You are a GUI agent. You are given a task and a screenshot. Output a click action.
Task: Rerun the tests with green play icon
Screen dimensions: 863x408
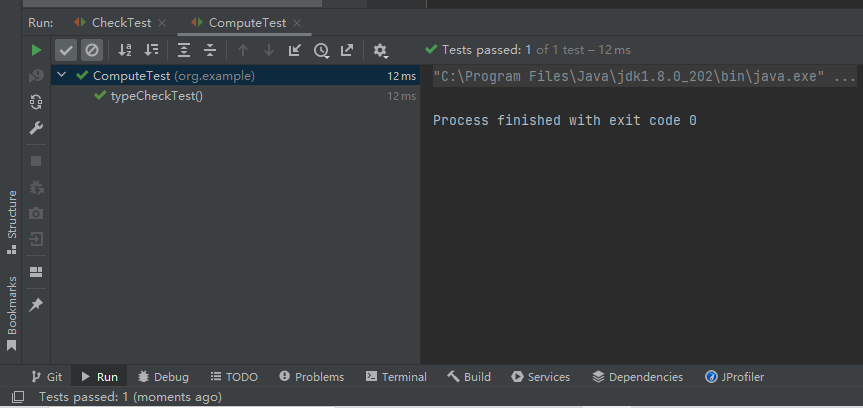(36, 49)
